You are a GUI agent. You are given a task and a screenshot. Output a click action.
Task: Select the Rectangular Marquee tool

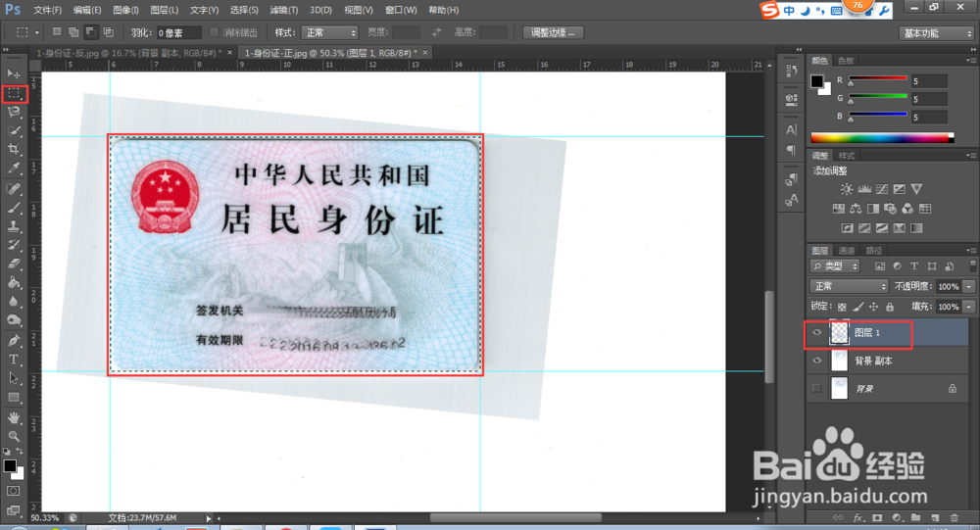(x=14, y=94)
